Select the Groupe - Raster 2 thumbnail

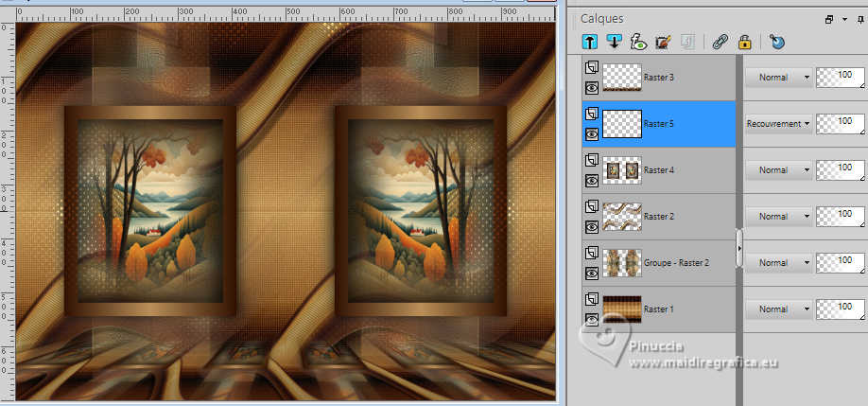point(621,262)
